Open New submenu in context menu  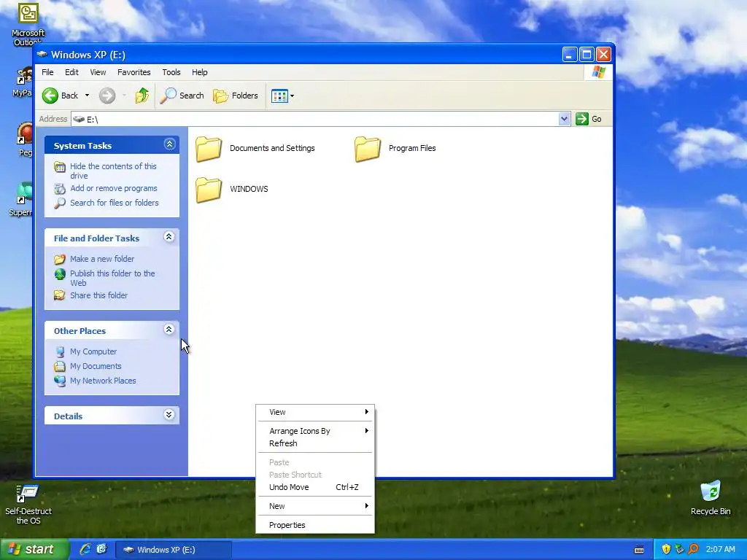[x=315, y=506]
